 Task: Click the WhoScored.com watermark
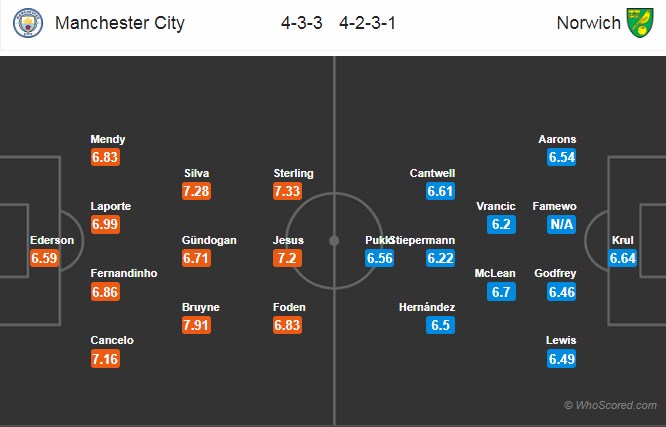pyautogui.click(x=610, y=405)
